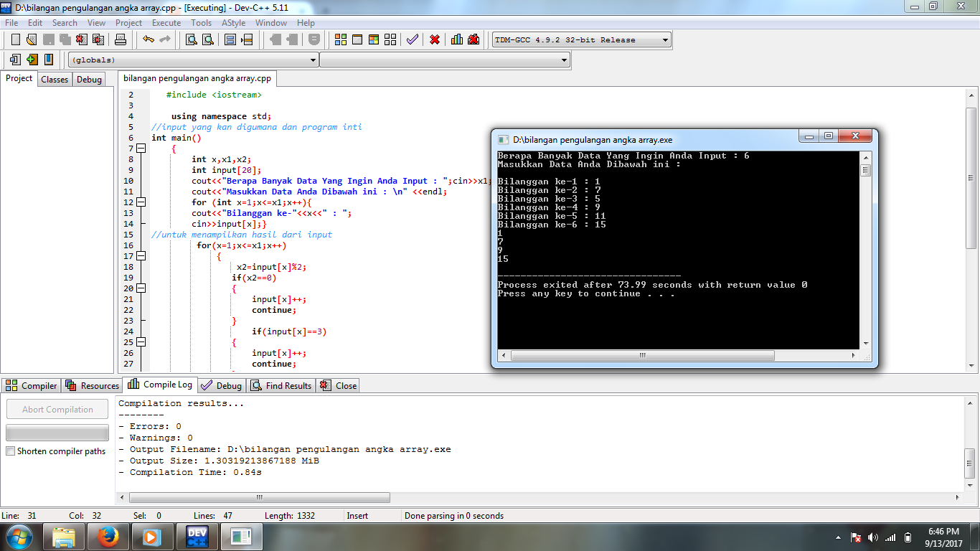This screenshot has width=980, height=551.
Task: Switch to the Resources bottom tab
Action: pos(92,385)
